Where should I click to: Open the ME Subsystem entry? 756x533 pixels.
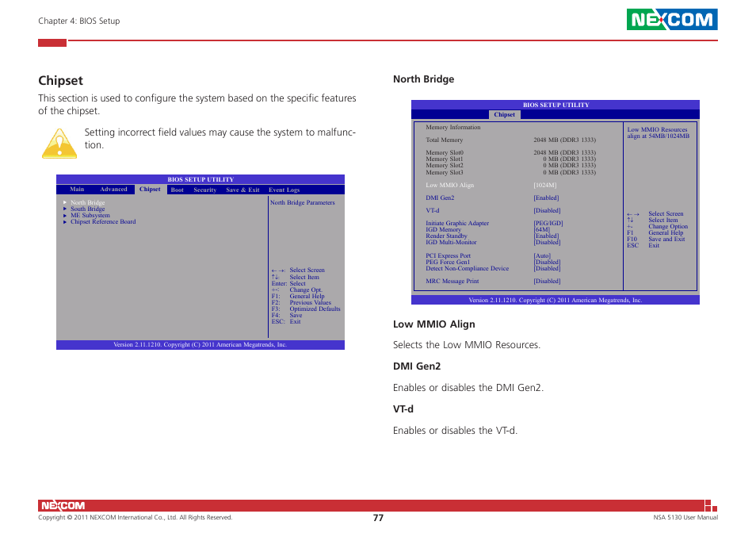(x=90, y=215)
